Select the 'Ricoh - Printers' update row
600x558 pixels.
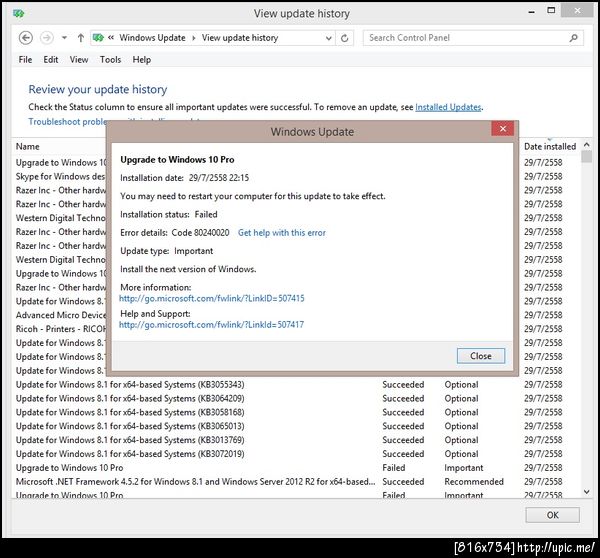tap(60, 329)
